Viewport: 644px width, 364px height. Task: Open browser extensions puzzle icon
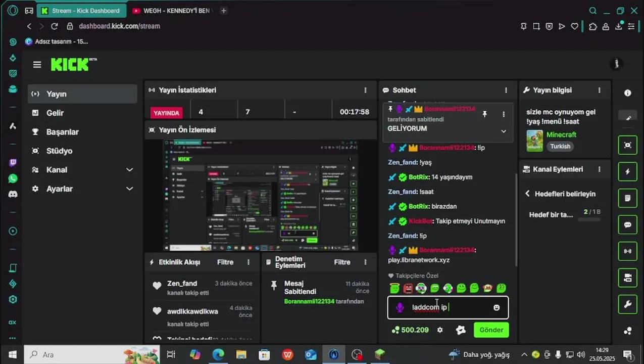point(593,26)
